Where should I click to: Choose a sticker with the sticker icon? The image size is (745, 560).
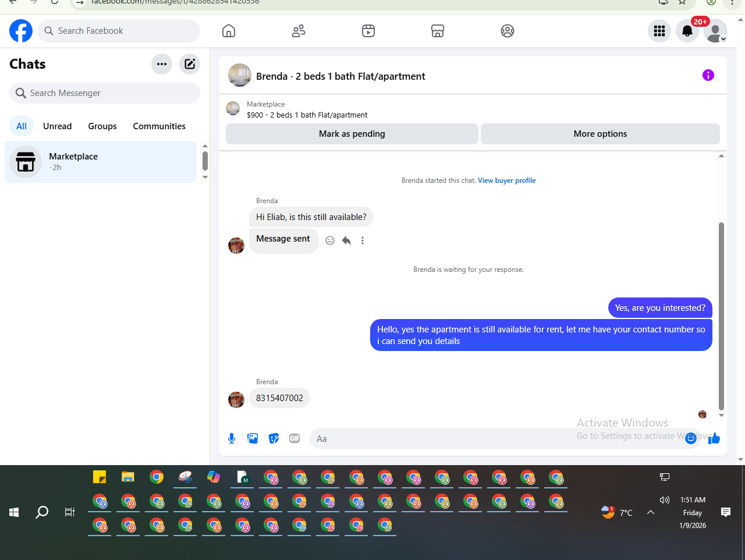tap(274, 438)
